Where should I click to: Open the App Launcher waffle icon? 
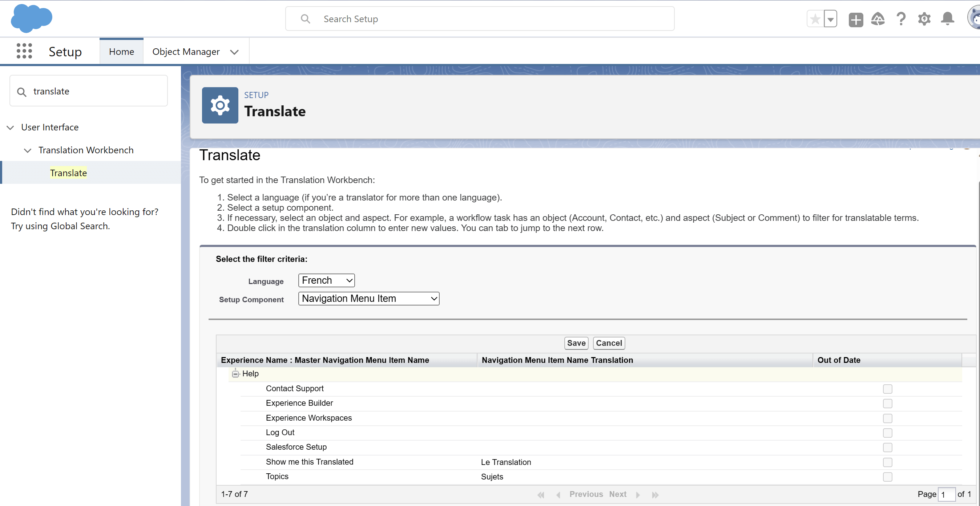click(x=24, y=51)
